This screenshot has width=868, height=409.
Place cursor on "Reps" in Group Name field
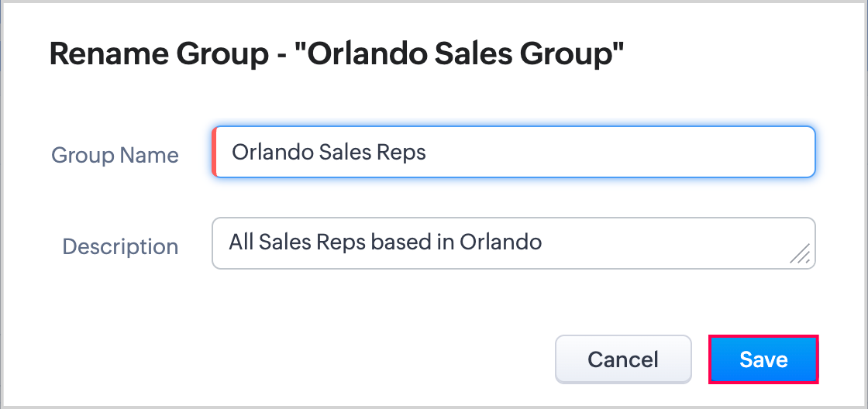(401, 153)
